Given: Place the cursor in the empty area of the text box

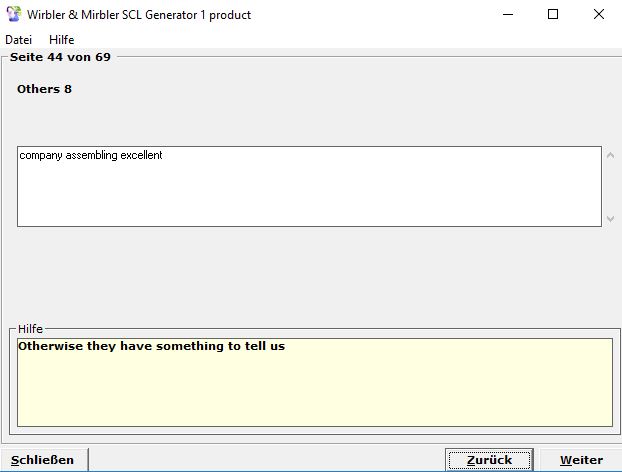Looking at the screenshot, I should click(x=300, y=195).
